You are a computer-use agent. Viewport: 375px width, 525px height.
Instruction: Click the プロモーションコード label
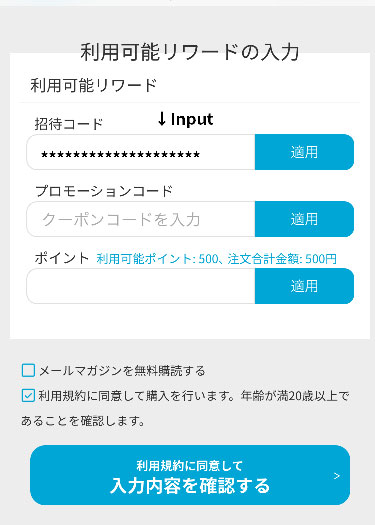click(104, 191)
